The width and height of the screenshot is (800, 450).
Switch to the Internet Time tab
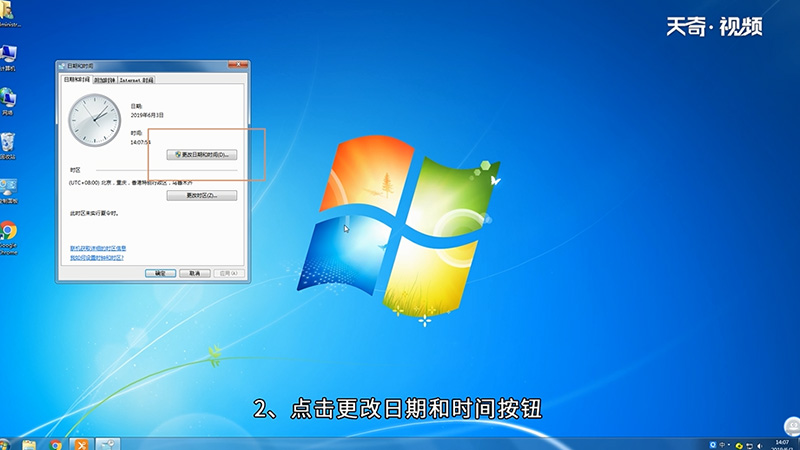(136, 80)
